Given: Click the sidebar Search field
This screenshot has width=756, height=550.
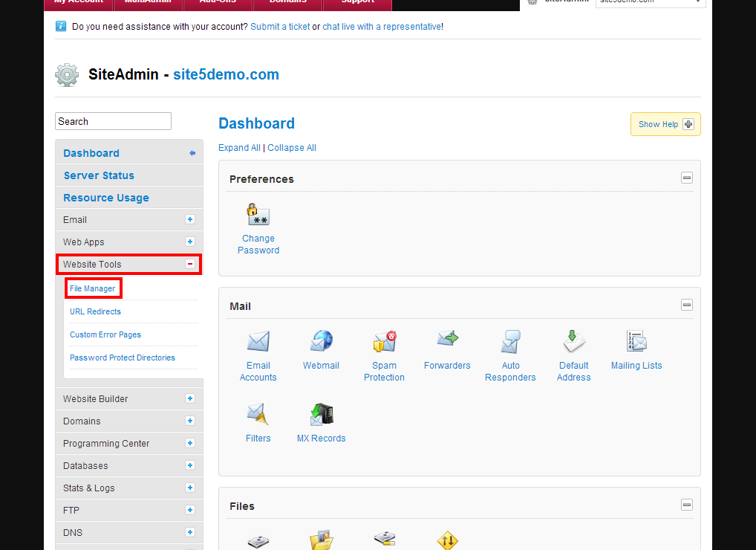Looking at the screenshot, I should [114, 121].
